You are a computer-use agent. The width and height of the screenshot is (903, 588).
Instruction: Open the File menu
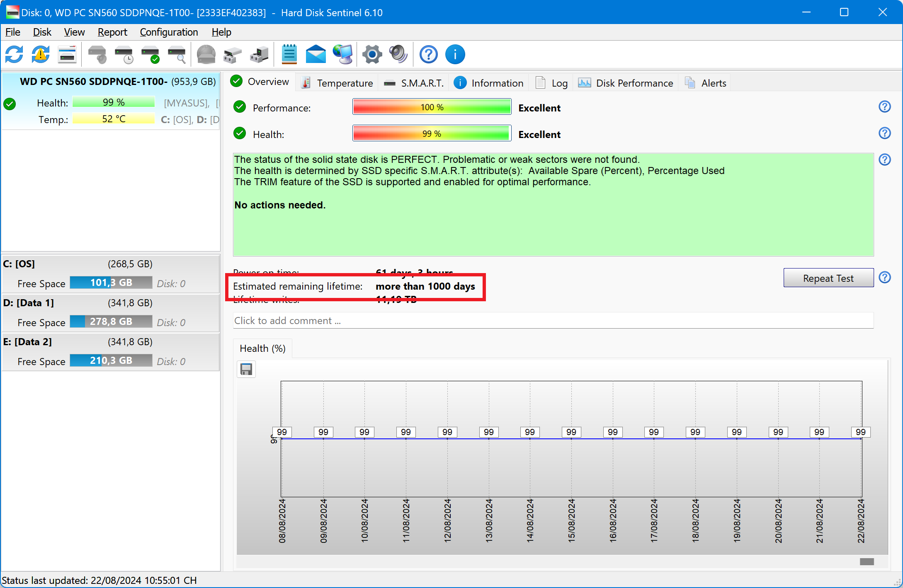pyautogui.click(x=13, y=32)
